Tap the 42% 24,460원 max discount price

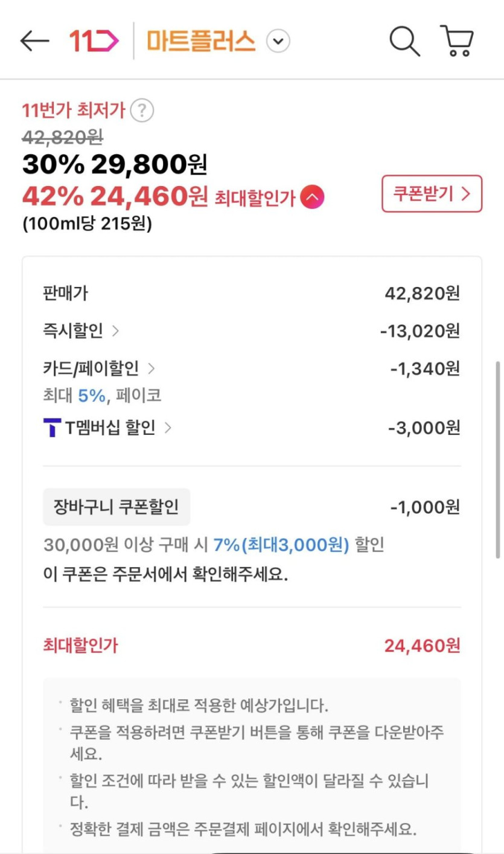coord(115,196)
